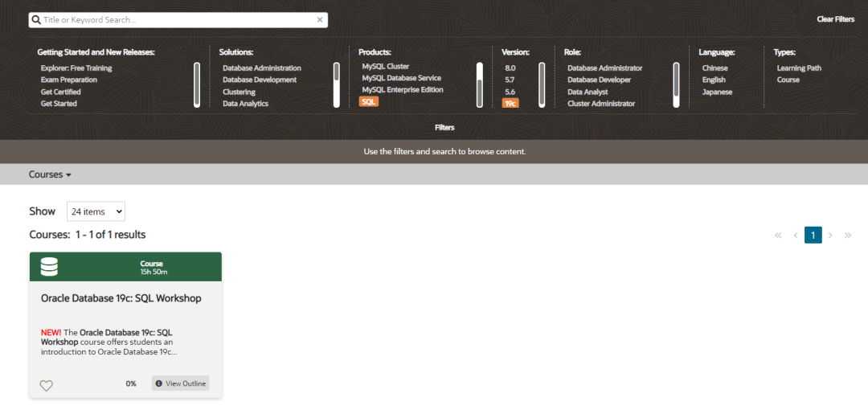Click the Getting Started list scrollbar
This screenshot has height=414, width=868.
pos(197,84)
